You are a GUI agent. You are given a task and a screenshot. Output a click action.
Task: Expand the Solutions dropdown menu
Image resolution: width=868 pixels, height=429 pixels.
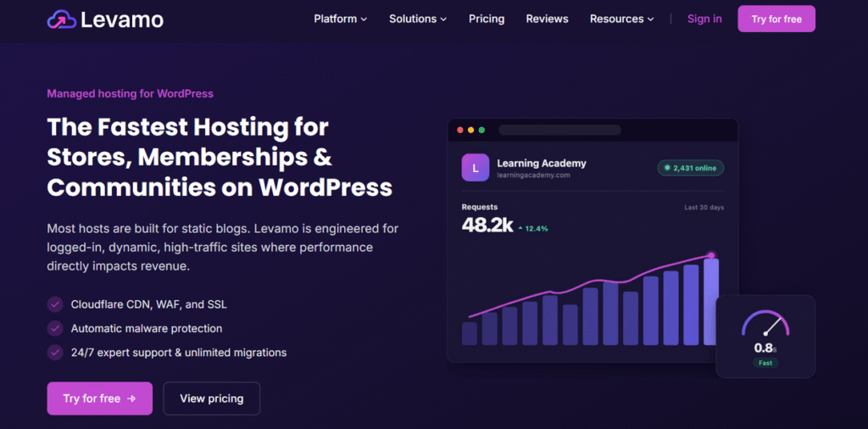[418, 19]
